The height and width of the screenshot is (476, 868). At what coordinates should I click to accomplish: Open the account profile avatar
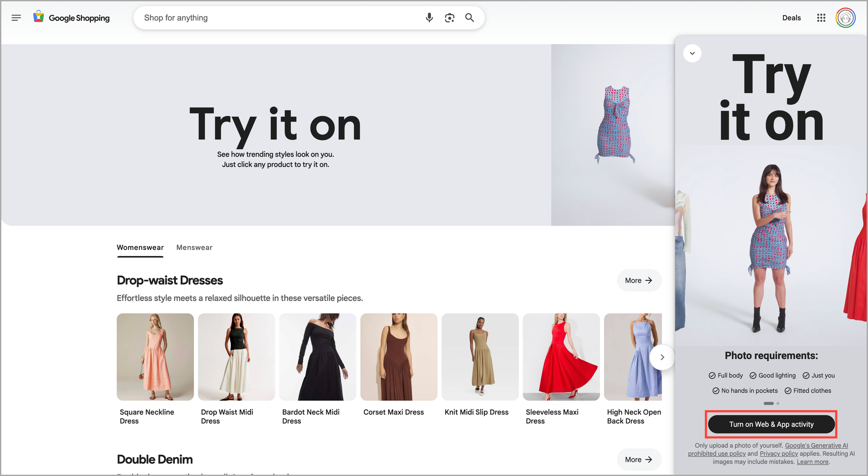[x=845, y=18]
